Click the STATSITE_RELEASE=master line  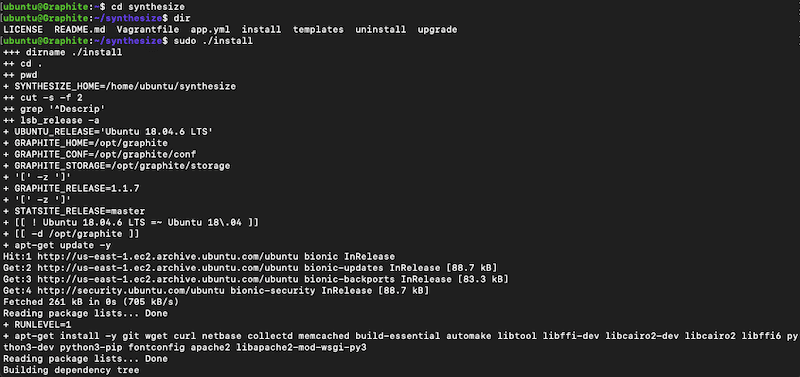point(74,211)
